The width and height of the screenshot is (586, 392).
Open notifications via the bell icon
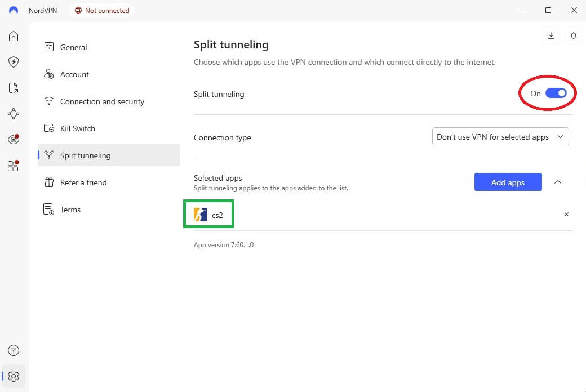(x=574, y=35)
